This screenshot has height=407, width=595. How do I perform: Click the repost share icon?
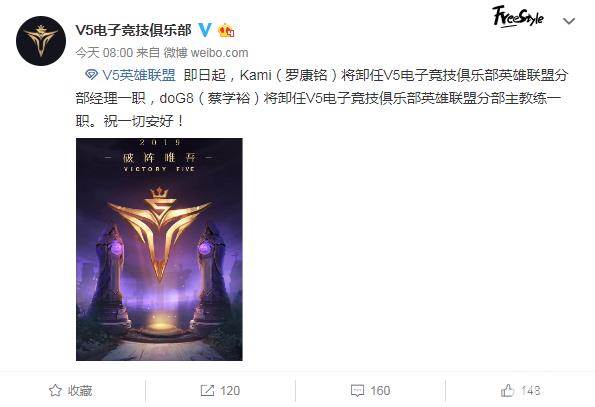tap(207, 391)
